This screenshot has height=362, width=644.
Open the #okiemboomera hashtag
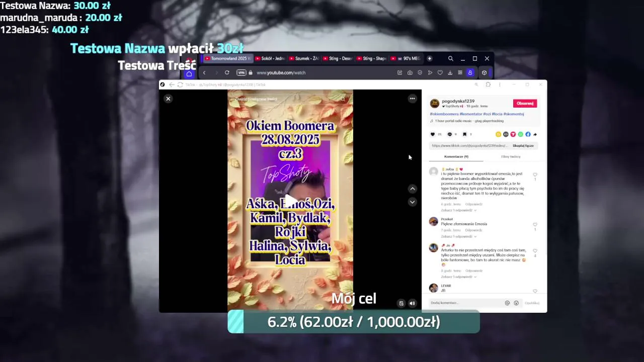pyautogui.click(x=444, y=114)
